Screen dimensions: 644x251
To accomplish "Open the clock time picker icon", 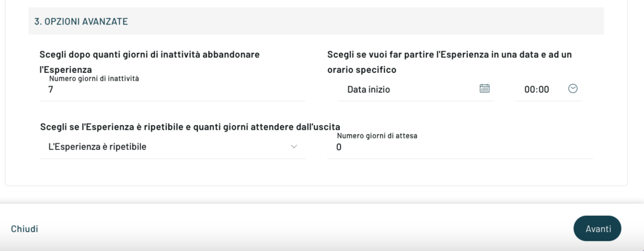I will coord(572,88).
